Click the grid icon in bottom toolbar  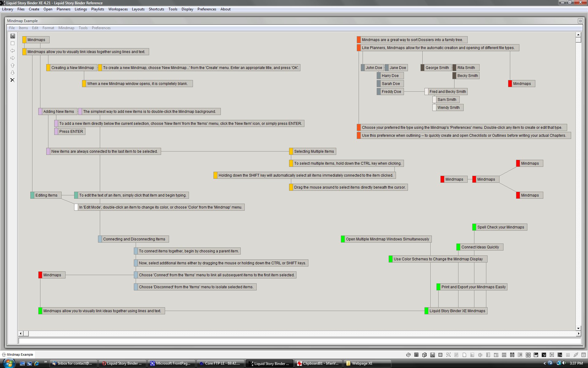pos(416,355)
